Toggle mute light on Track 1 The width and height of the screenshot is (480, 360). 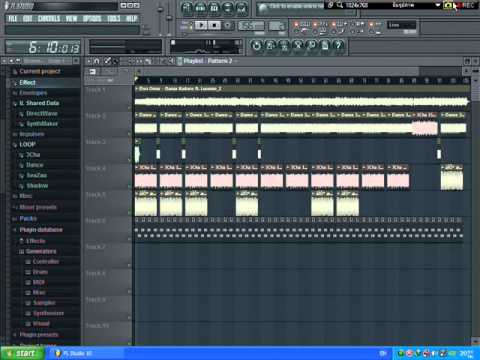[x=129, y=107]
